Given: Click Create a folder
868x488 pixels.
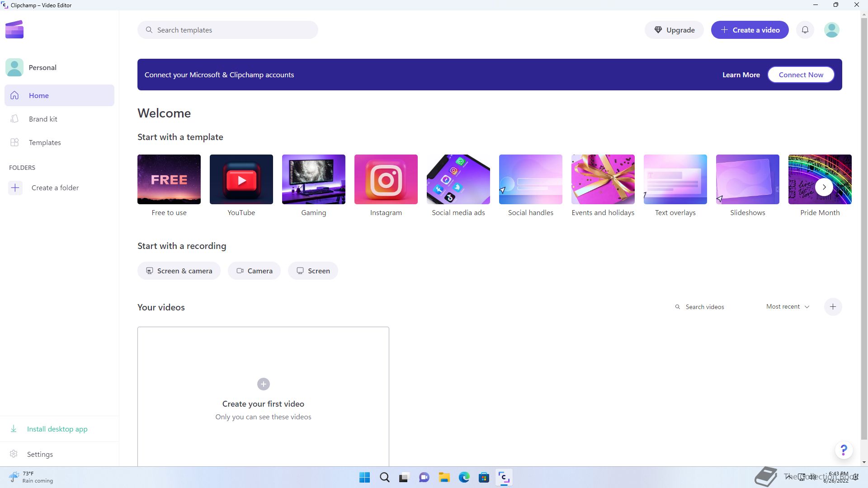Looking at the screenshot, I should (x=55, y=188).
